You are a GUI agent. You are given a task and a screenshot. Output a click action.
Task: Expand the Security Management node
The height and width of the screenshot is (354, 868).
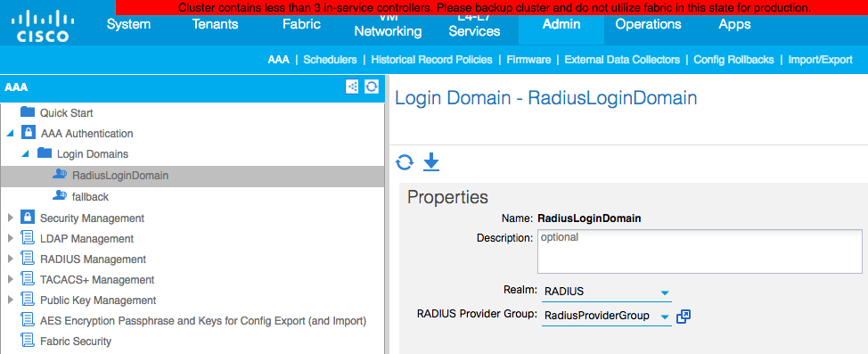(x=10, y=218)
